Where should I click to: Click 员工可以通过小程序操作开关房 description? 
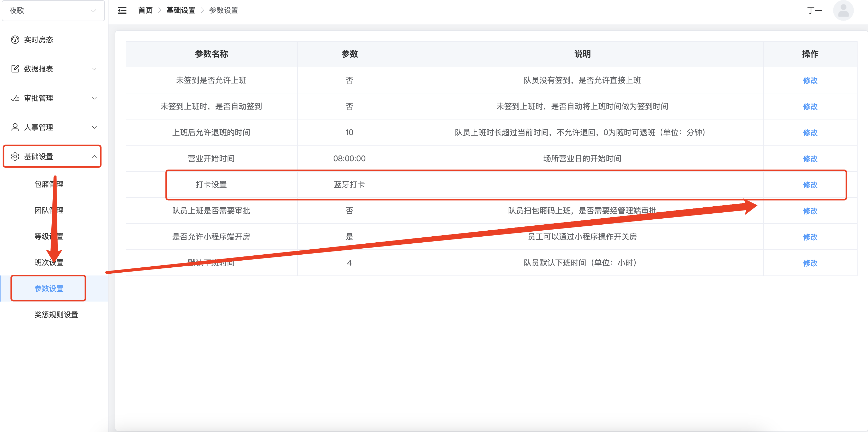click(x=582, y=237)
